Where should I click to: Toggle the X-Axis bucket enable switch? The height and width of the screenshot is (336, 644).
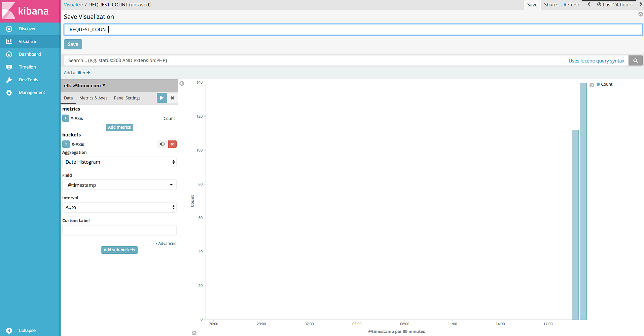[x=163, y=144]
